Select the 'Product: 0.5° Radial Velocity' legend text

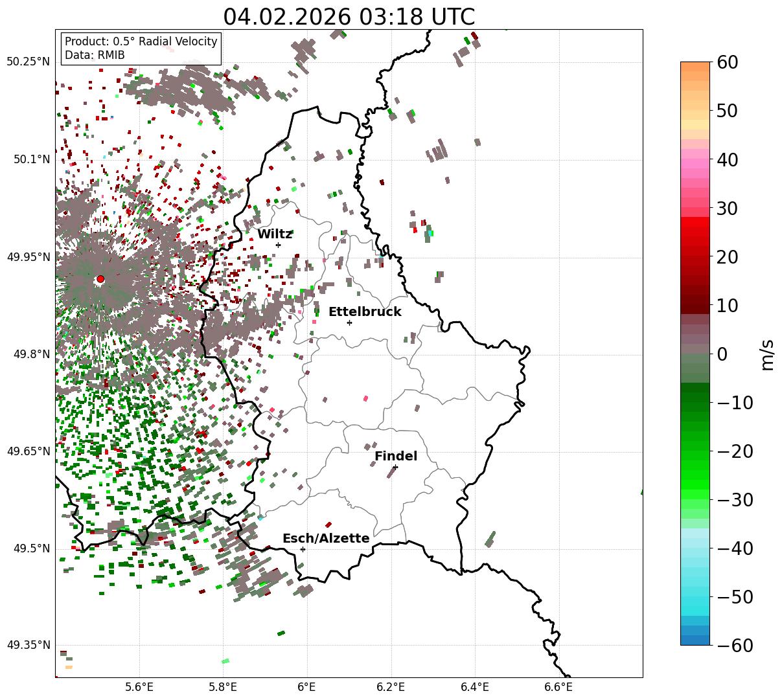coord(141,41)
